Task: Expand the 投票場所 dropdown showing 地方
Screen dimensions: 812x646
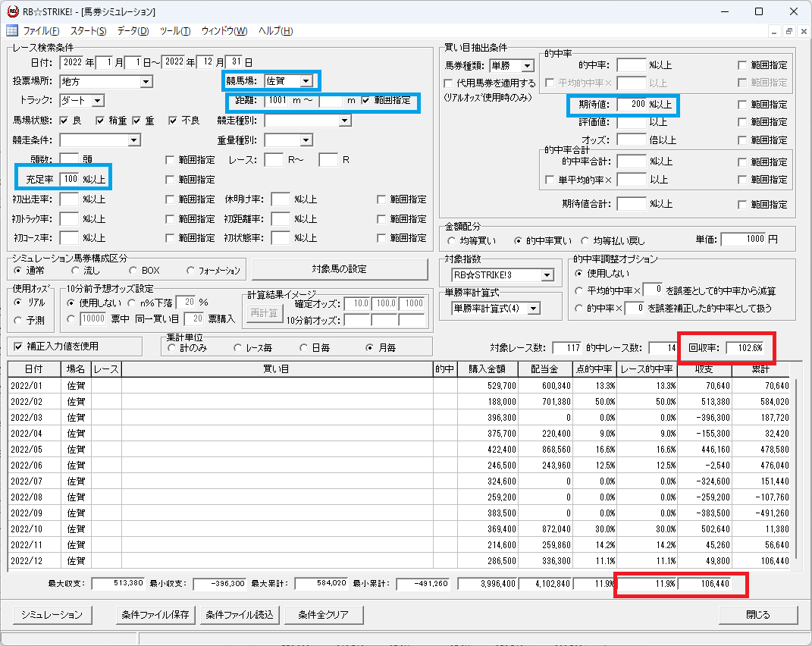Action: pos(146,82)
